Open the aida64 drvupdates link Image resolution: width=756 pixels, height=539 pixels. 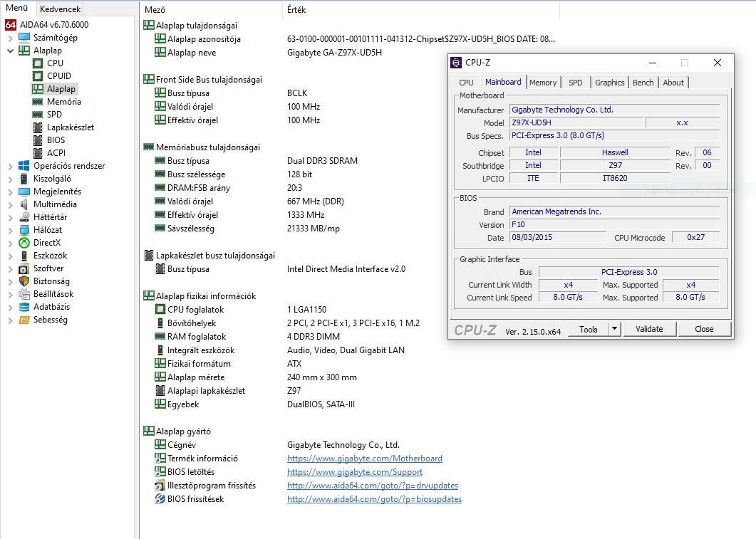pyautogui.click(x=373, y=486)
